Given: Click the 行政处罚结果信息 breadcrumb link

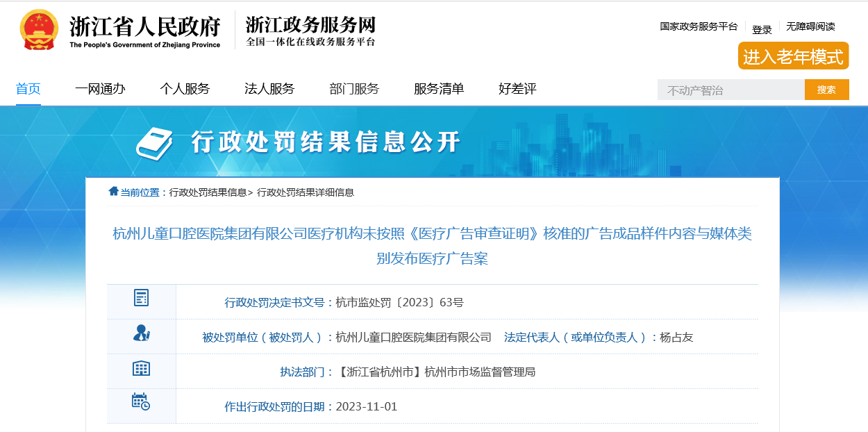Looking at the screenshot, I should pyautogui.click(x=208, y=192).
